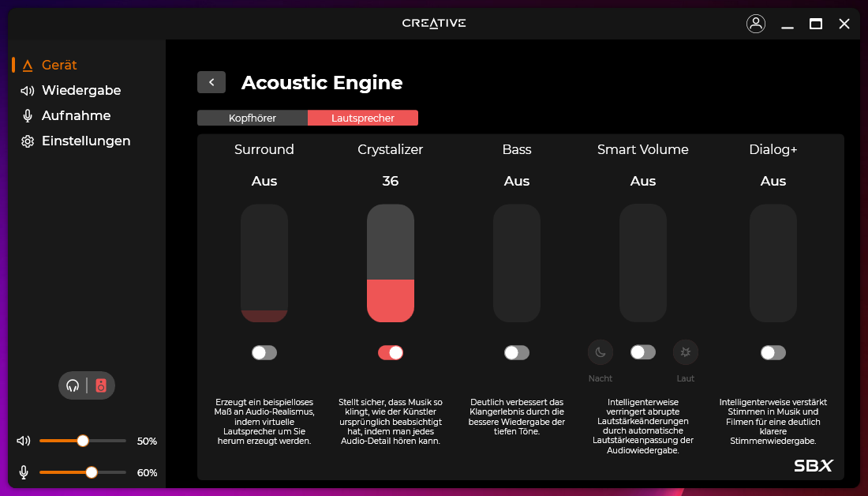
Task: Open the user account profile icon
Action: click(x=755, y=24)
